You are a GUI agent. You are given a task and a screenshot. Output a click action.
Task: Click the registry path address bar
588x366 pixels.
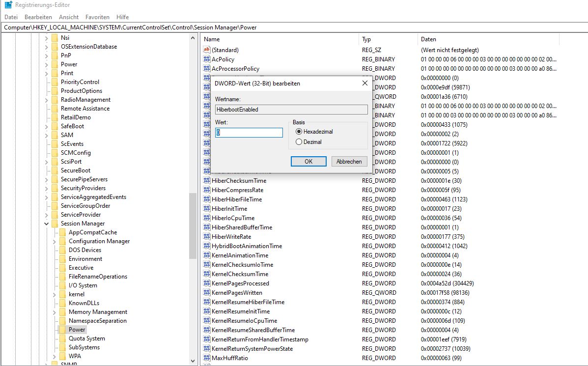tap(294, 28)
